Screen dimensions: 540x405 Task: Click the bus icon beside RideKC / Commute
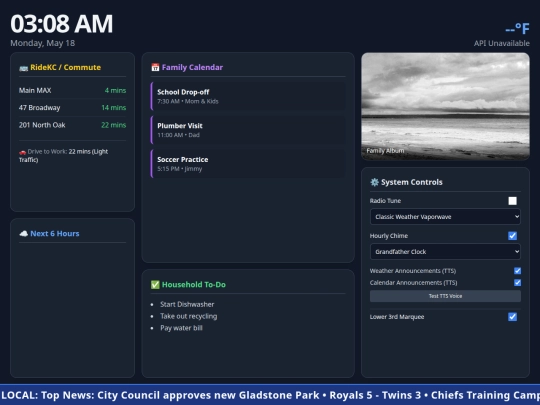[x=23, y=68]
